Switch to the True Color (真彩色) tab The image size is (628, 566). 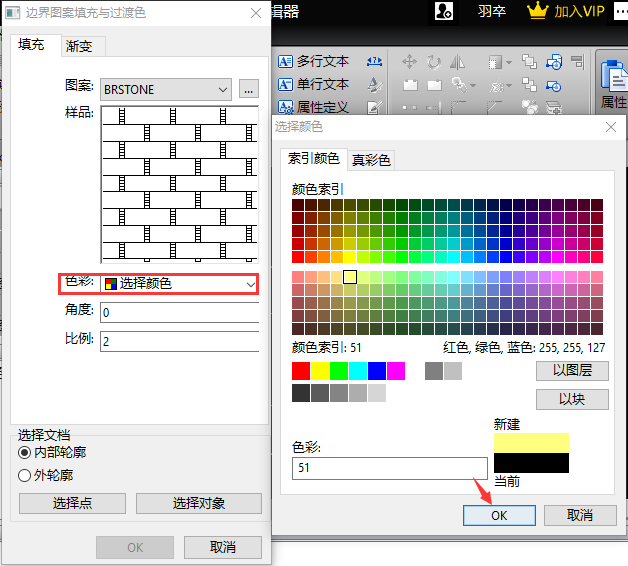pos(371,160)
